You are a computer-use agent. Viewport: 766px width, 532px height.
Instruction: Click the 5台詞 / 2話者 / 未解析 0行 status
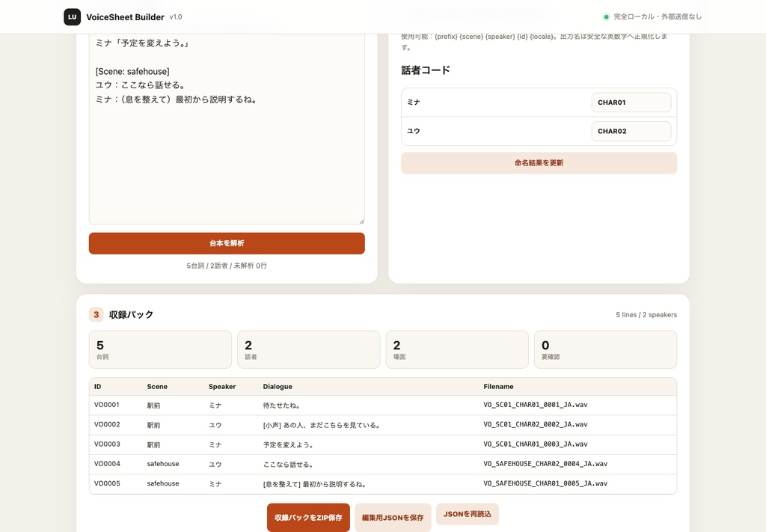point(227,266)
